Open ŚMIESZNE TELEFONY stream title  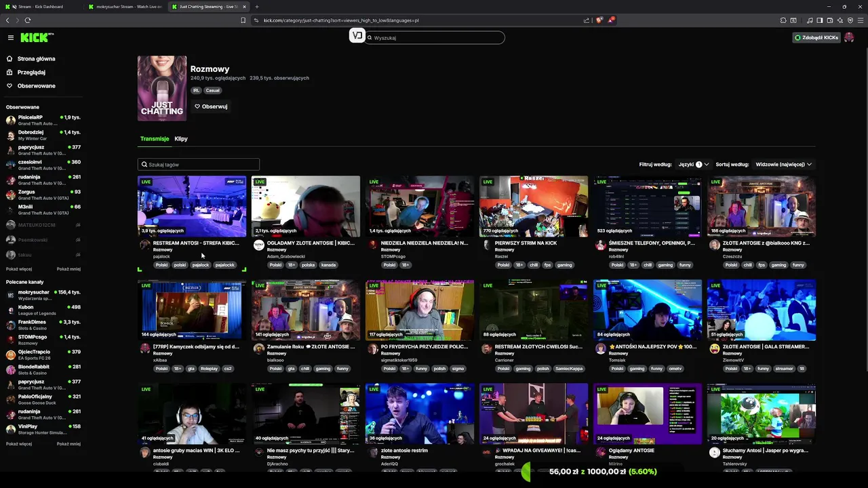[652, 243]
